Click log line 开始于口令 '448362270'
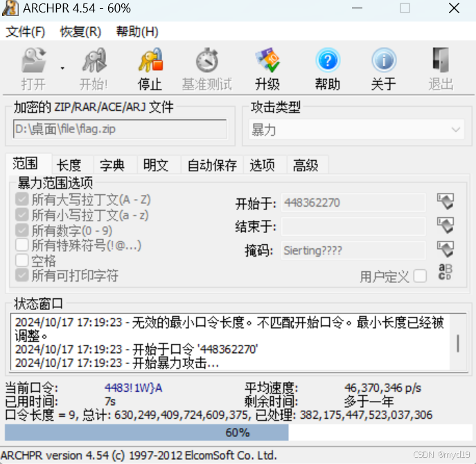This screenshot has height=464, width=476. coord(136,350)
